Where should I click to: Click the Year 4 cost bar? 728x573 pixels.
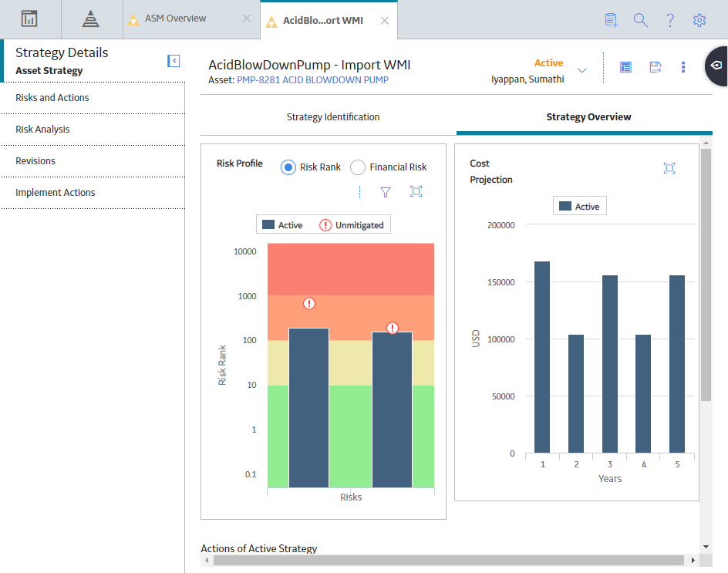tap(643, 394)
